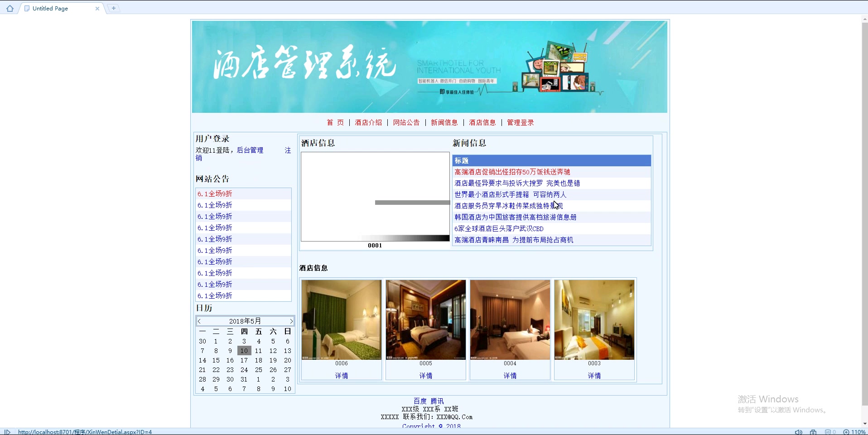This screenshot has width=868, height=435.
Task: Select calendar date 17
Action: coord(244,360)
